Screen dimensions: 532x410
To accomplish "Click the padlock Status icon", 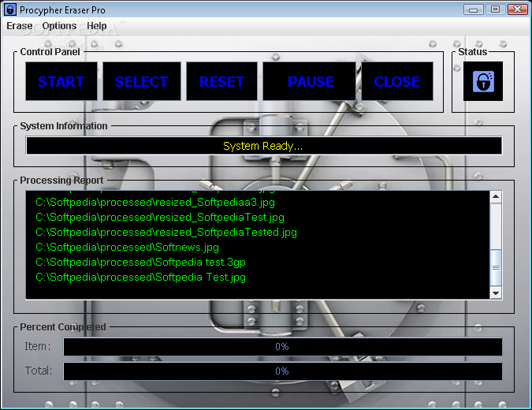I will coord(483,81).
